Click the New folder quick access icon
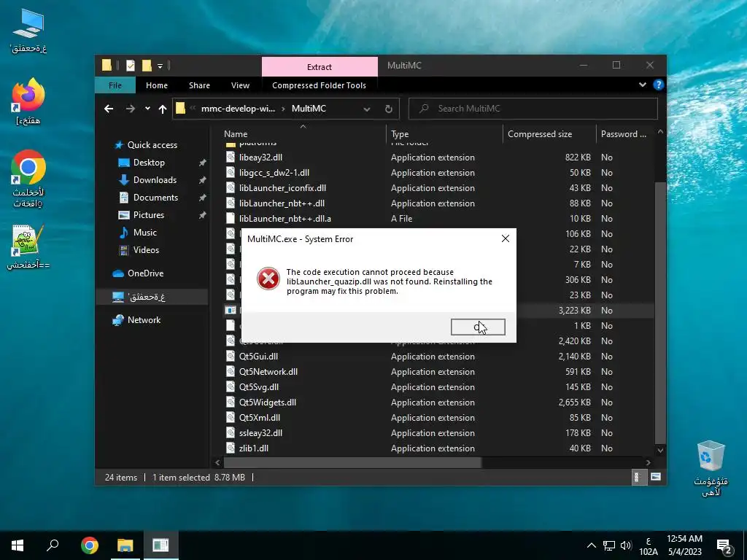 click(x=147, y=66)
